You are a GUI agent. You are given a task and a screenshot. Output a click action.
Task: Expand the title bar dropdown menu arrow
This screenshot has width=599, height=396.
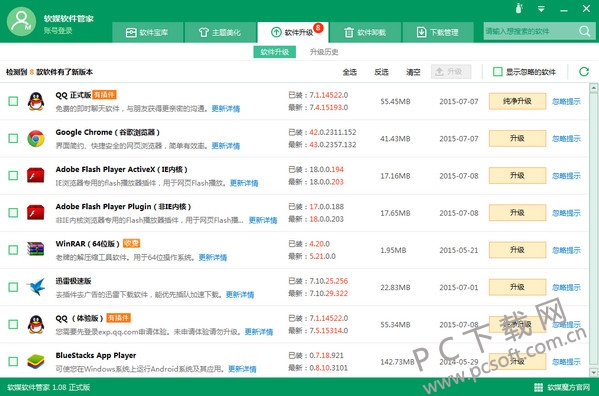(541, 8)
